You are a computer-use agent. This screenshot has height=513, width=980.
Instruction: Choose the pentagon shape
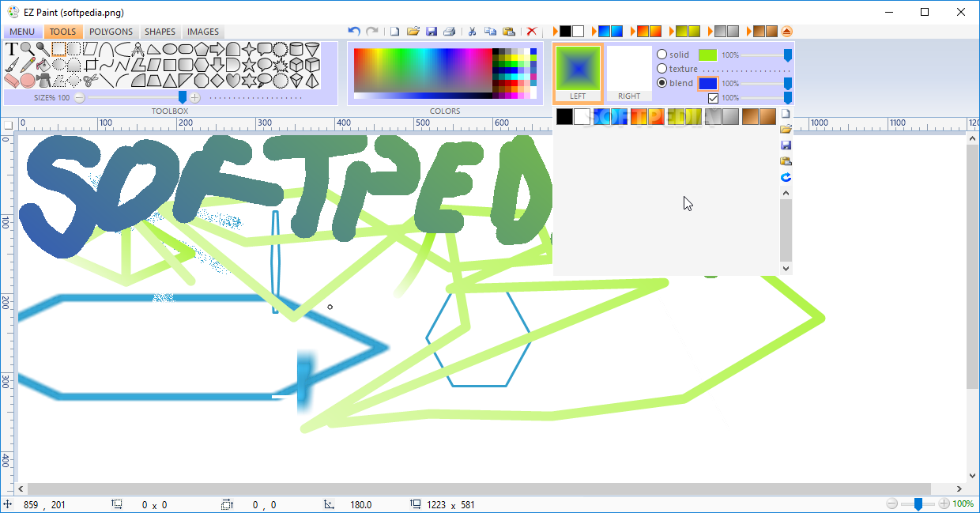point(202,49)
